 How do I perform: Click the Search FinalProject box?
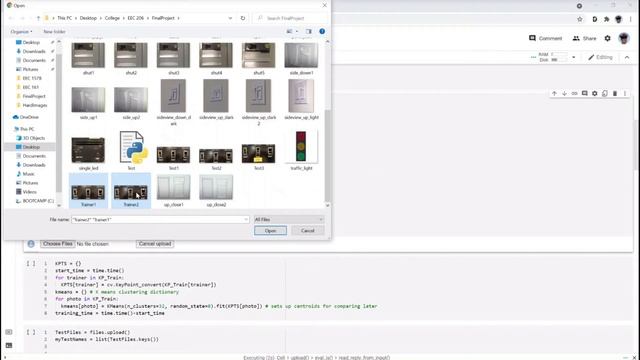(290, 18)
